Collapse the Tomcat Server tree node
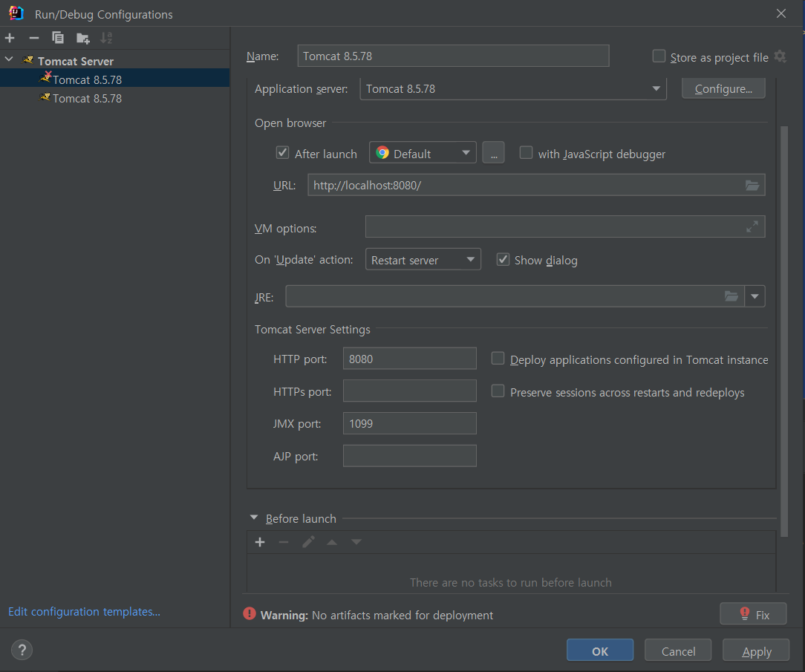 [x=9, y=59]
